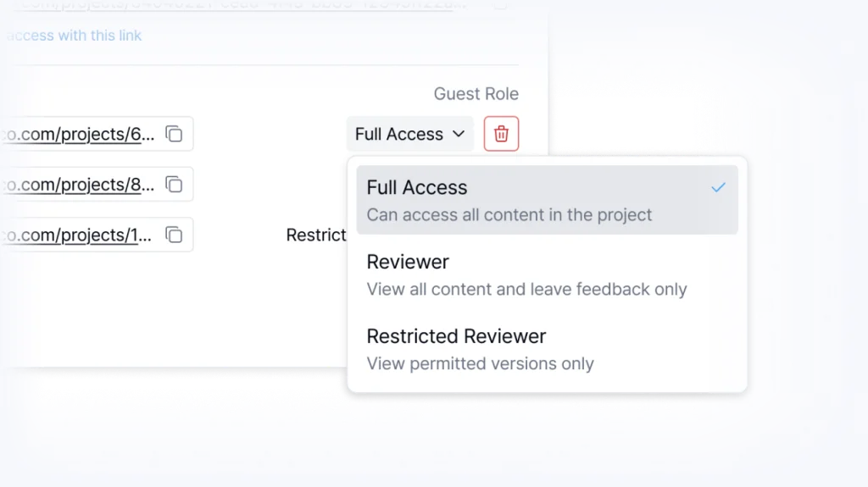Image resolution: width=868 pixels, height=487 pixels.
Task: Delete the guest link via trash icon
Action: pos(501,134)
